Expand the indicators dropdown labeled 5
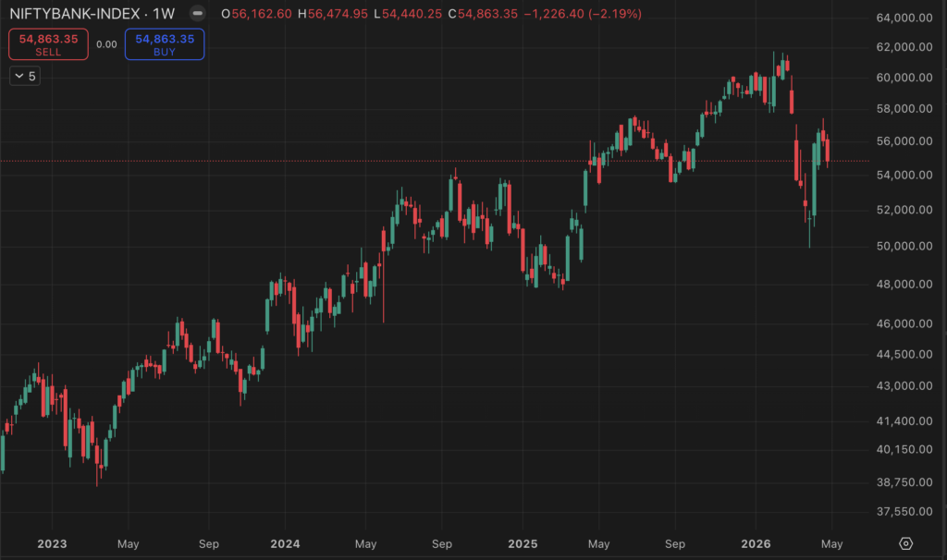947x560 pixels. (25, 76)
